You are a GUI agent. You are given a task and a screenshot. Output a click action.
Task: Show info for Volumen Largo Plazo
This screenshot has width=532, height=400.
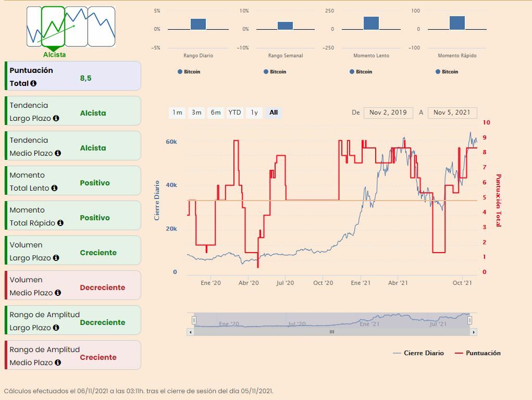pos(56,258)
